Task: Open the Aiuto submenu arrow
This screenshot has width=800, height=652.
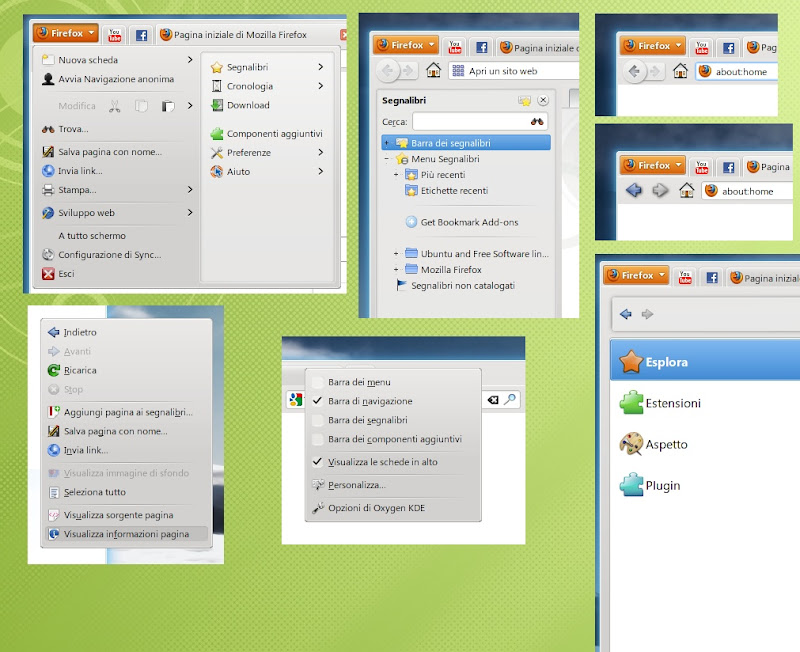Action: point(320,171)
